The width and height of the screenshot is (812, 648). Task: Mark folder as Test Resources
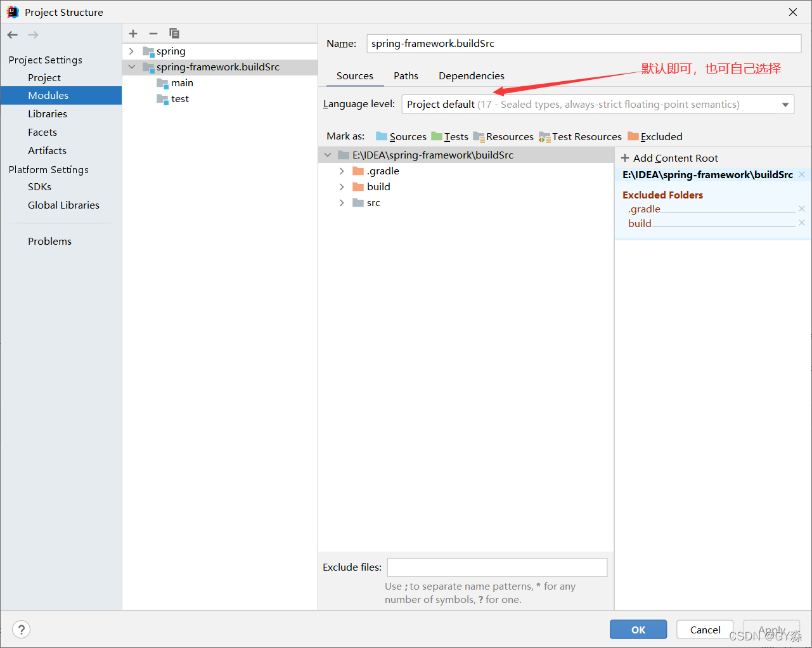(580, 136)
